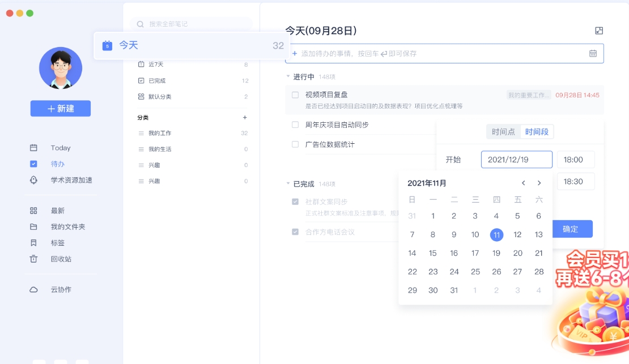The height and width of the screenshot is (364, 629).
Task: Click the fullscreen expand icon near 今天(09月28日)
Action: coord(598,31)
